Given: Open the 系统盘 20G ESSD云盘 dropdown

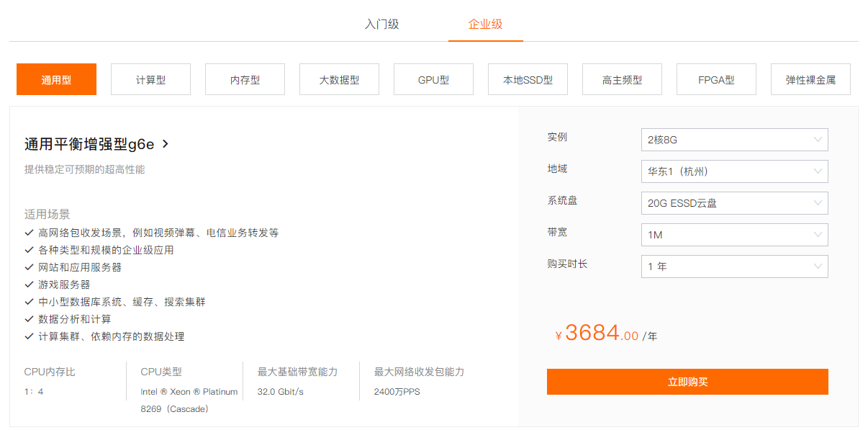Looking at the screenshot, I should 734,203.
